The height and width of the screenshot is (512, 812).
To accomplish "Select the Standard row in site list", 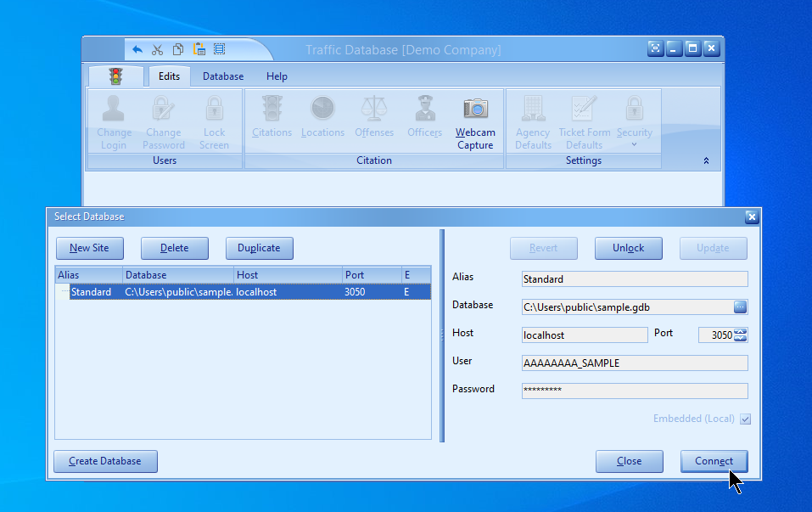I will (x=250, y=292).
